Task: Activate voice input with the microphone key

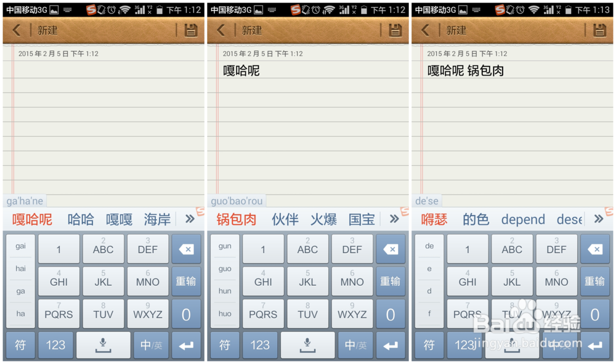Action: pos(103,345)
